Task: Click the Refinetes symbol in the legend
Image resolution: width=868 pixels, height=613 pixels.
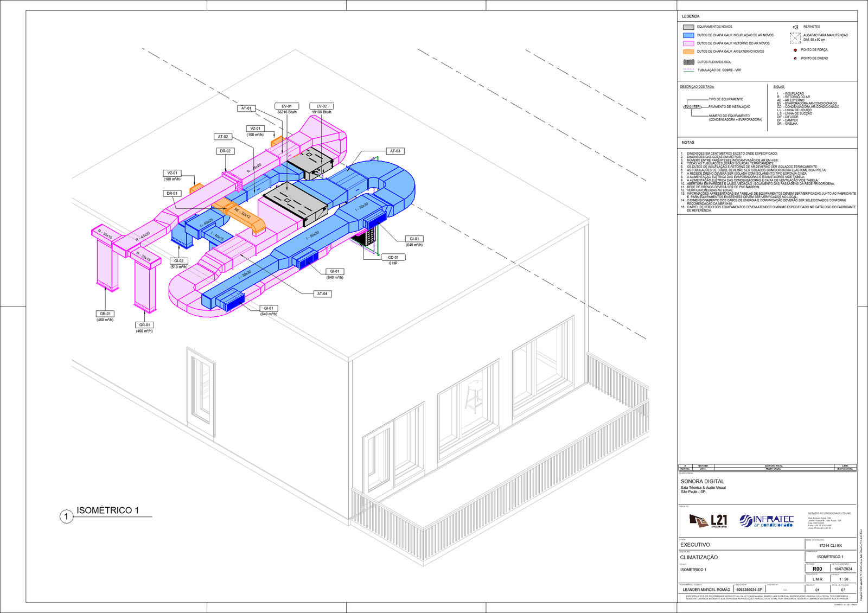Action: pos(795,27)
